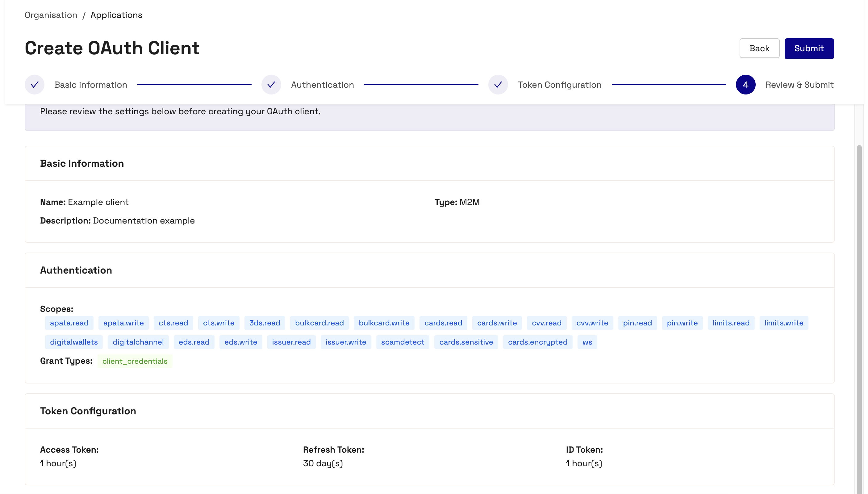The width and height of the screenshot is (868, 494).
Task: Click the pin.write scope tag
Action: 682,323
